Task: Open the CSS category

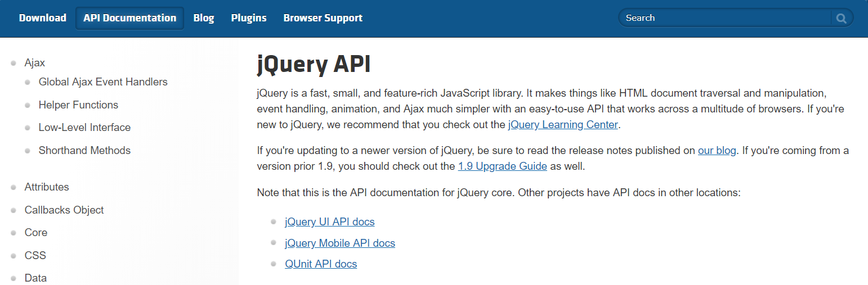Action: [35, 256]
